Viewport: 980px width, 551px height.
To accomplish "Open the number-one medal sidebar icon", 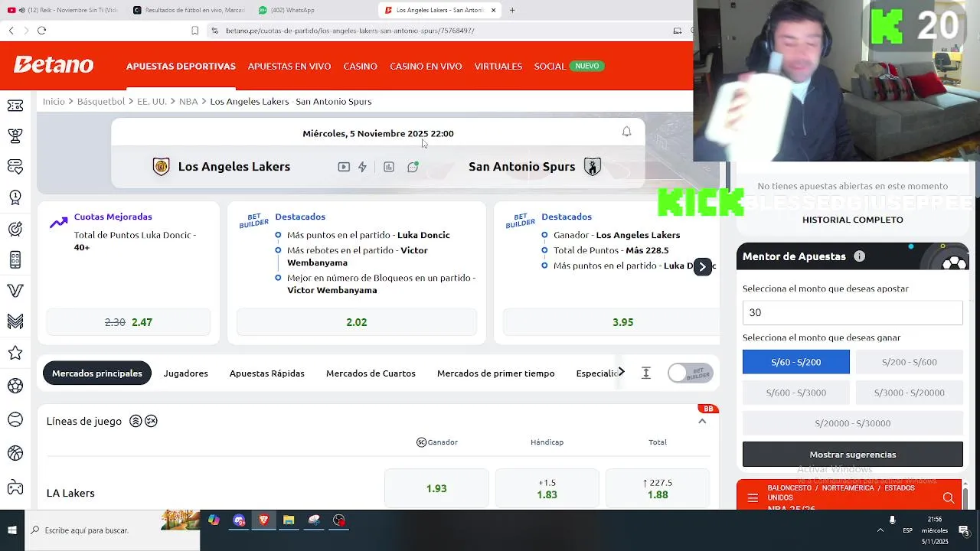I will click(x=15, y=197).
